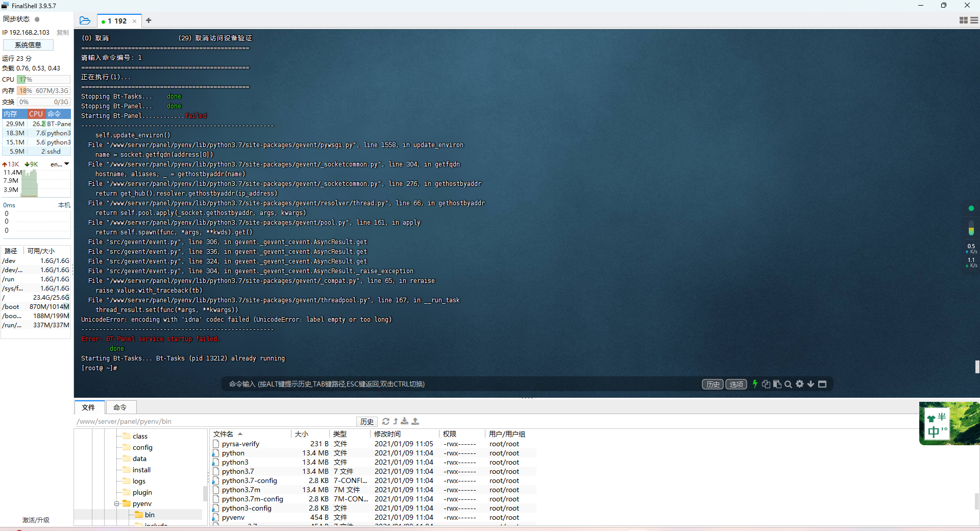Screen dimensions: 980x531
Task: Close the '1 192' session tab
Action: pos(135,21)
